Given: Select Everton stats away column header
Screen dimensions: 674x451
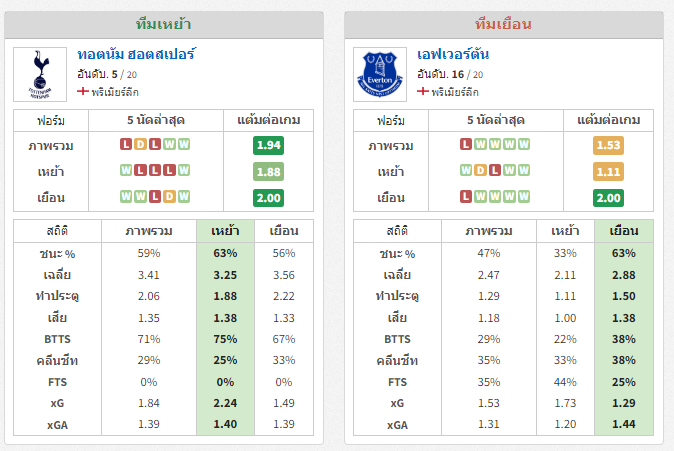Looking at the screenshot, I should [x=624, y=231].
